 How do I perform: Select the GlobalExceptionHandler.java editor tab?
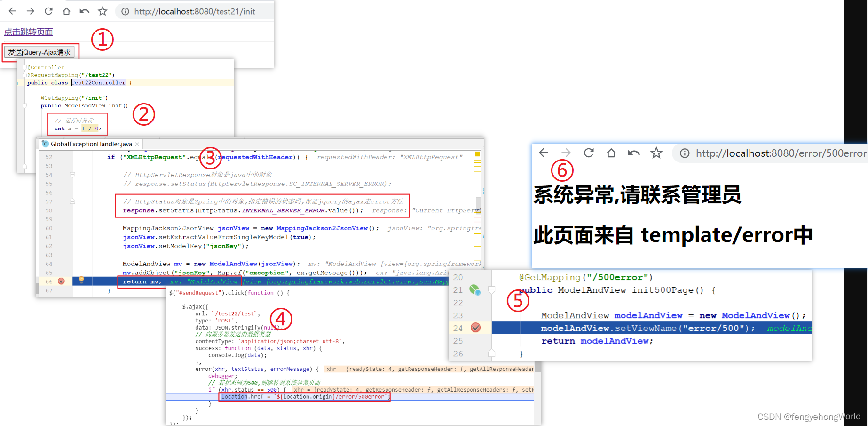tap(91, 144)
